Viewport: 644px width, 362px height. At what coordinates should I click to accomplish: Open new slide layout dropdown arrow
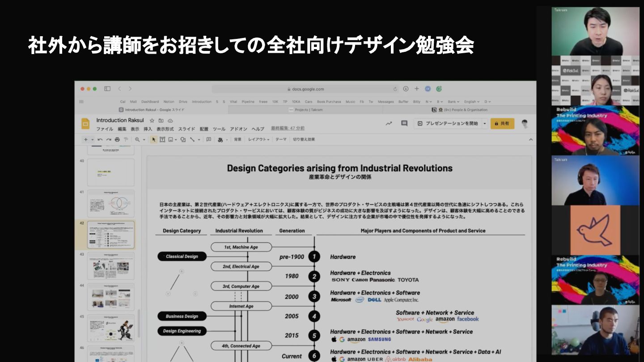coord(93,139)
